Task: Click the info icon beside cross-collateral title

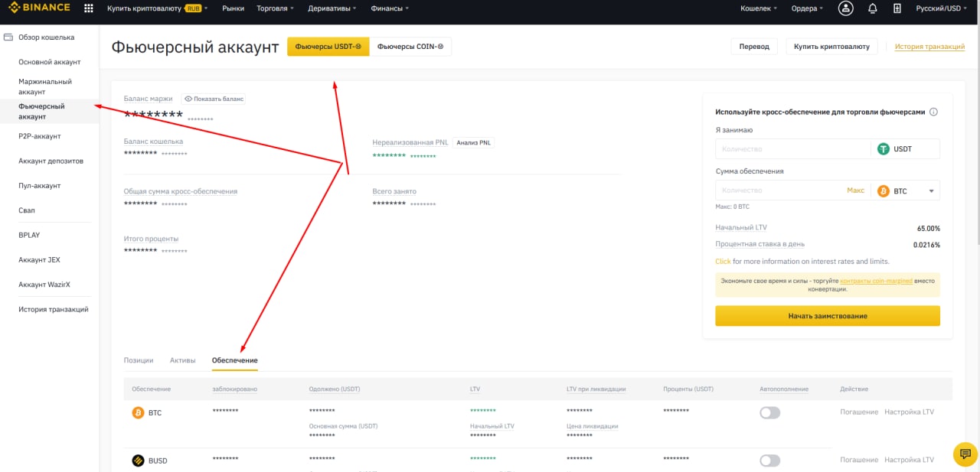Action: point(933,112)
